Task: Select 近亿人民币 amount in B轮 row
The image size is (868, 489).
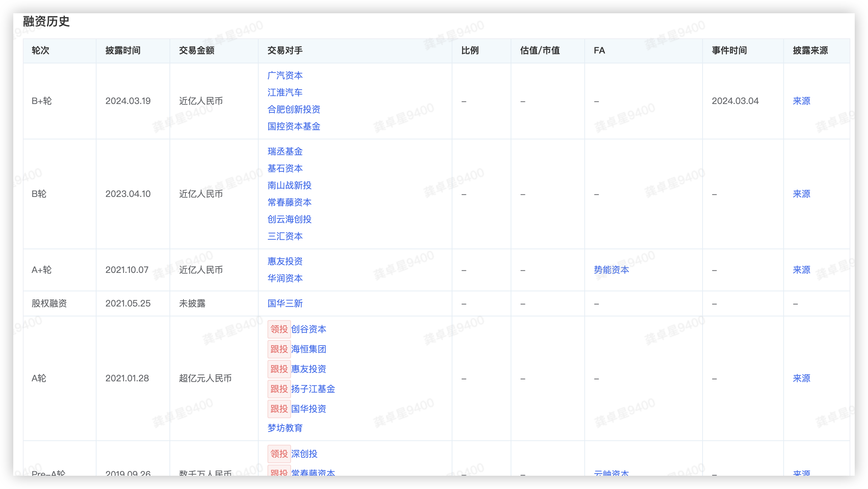Action: pyautogui.click(x=201, y=194)
